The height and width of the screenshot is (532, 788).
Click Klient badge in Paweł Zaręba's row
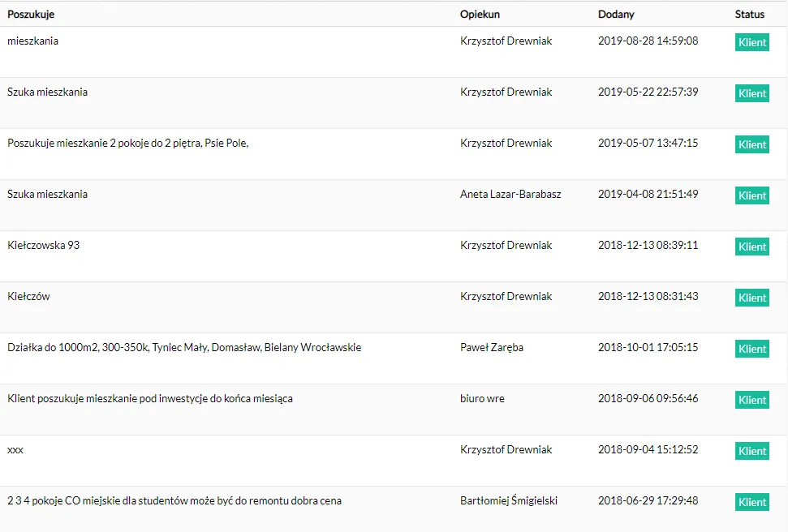[752, 349]
